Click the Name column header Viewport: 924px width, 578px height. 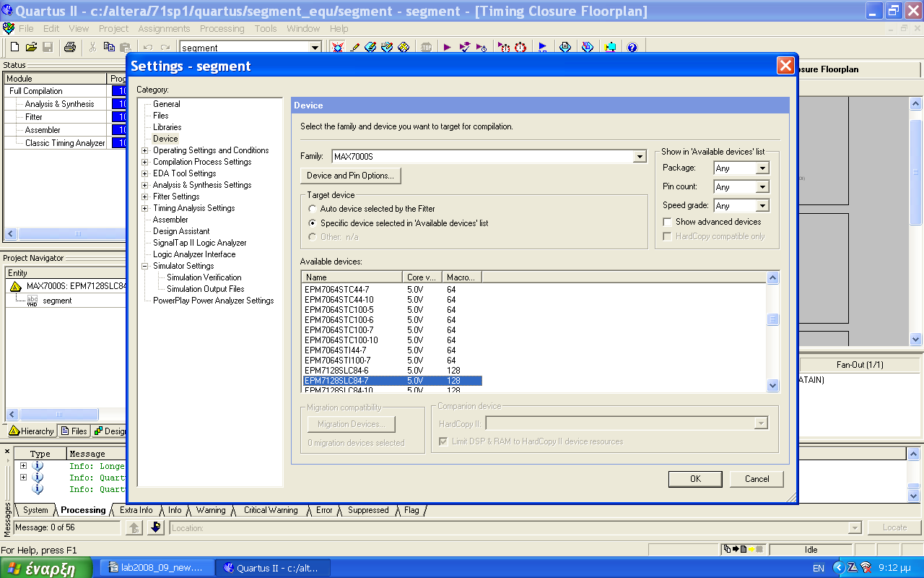[x=352, y=277]
